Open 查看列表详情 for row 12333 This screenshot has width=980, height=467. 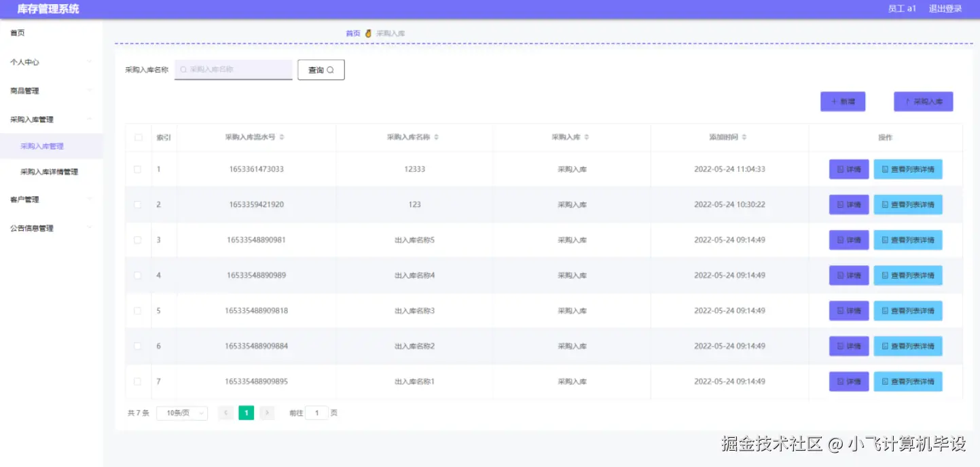pyautogui.click(x=908, y=169)
